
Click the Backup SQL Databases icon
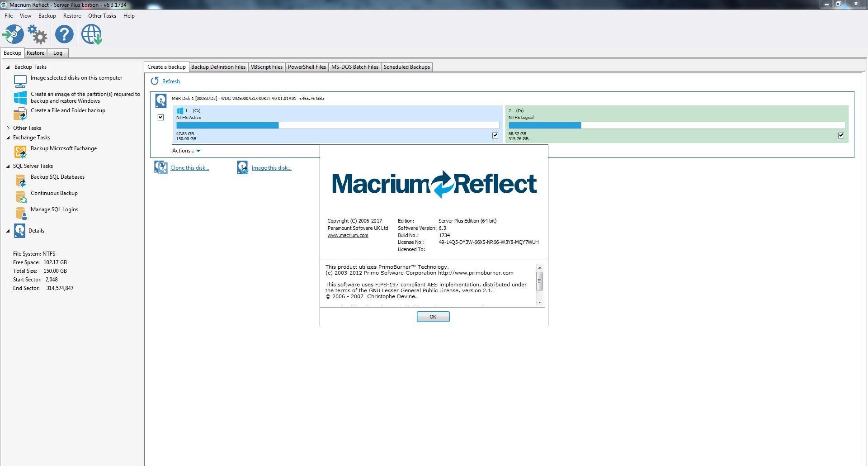pyautogui.click(x=20, y=181)
